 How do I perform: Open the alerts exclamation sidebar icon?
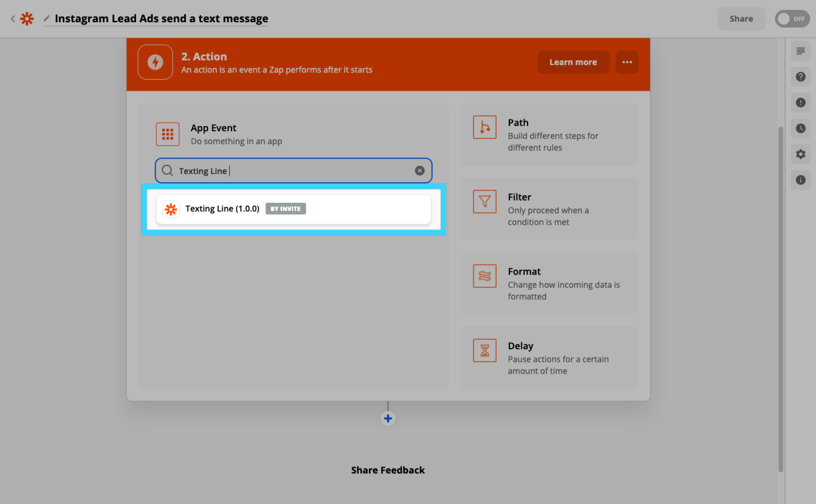800,103
